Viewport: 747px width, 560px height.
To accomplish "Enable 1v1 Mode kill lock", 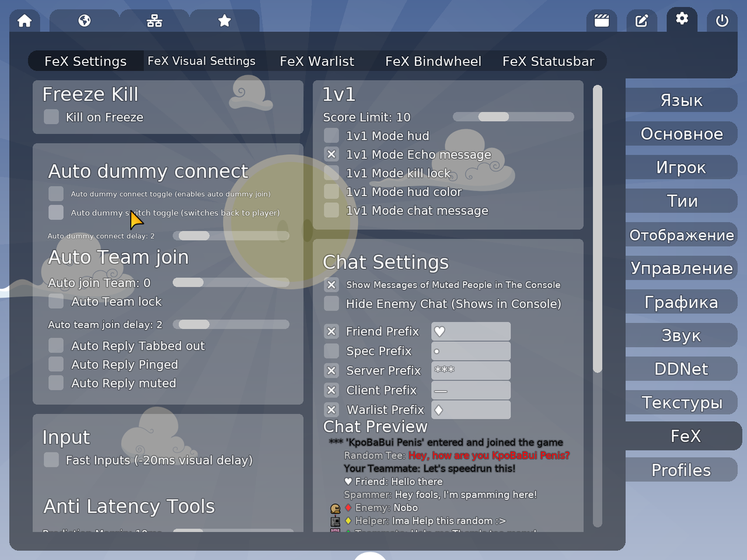I will click(x=331, y=173).
